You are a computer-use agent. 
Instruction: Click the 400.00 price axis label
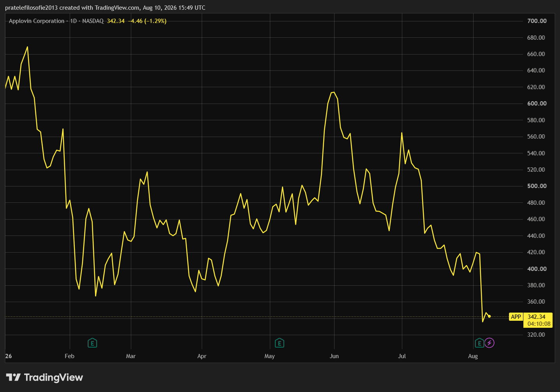(x=537, y=269)
